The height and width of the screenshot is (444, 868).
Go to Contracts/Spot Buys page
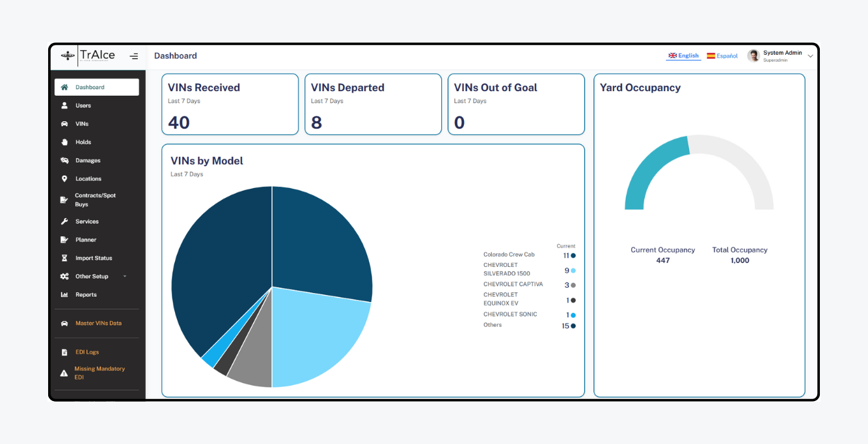pos(95,200)
